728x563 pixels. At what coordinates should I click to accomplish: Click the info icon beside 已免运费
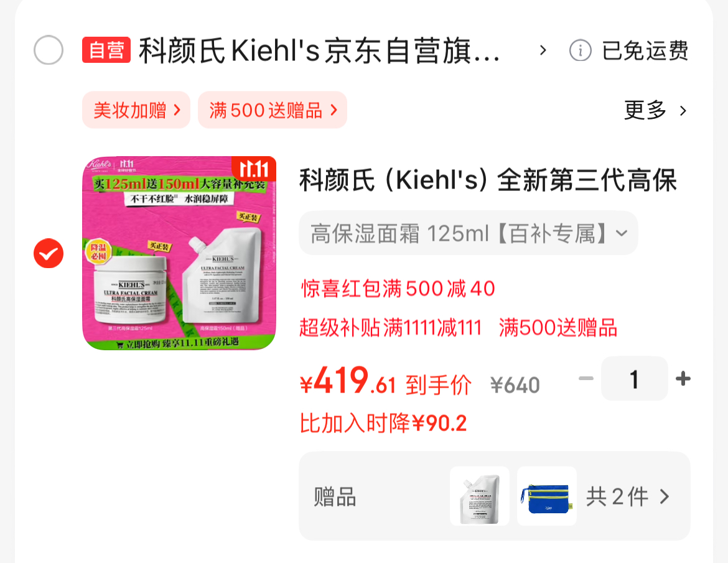click(x=581, y=50)
